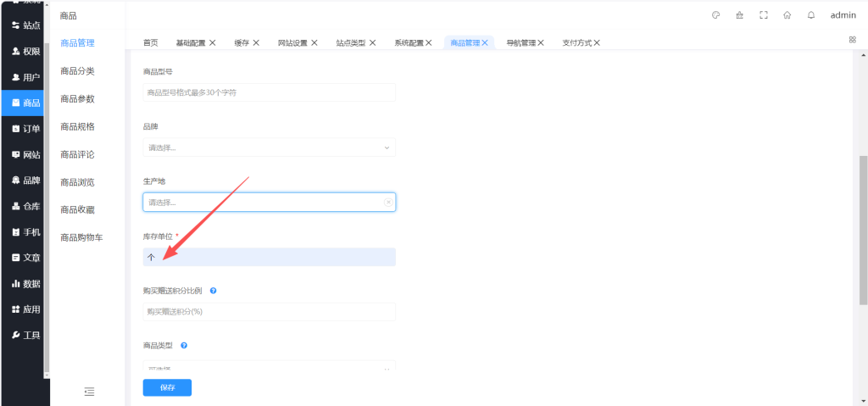Show help tooltip for 商品类型
Image resolution: width=868 pixels, height=406 pixels.
point(184,345)
